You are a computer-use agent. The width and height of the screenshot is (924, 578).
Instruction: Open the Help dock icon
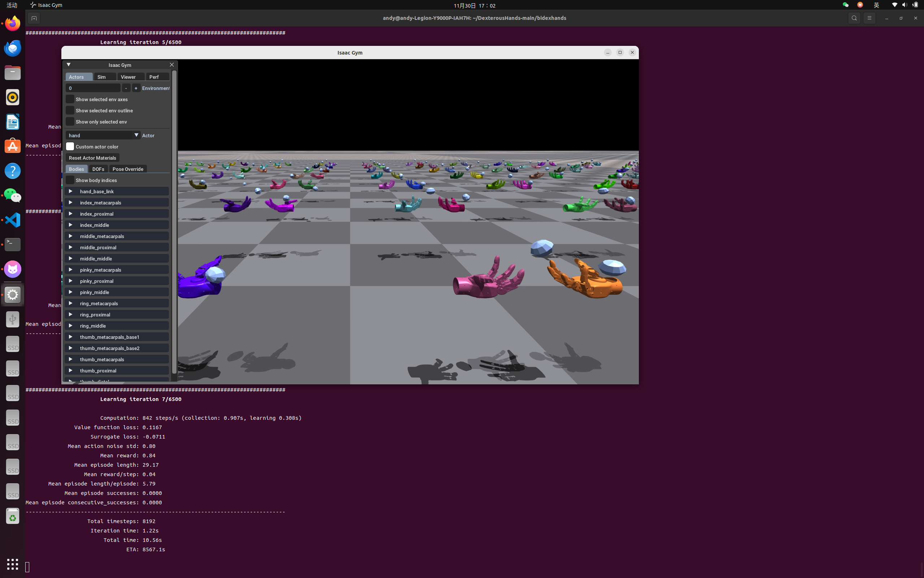(13, 171)
